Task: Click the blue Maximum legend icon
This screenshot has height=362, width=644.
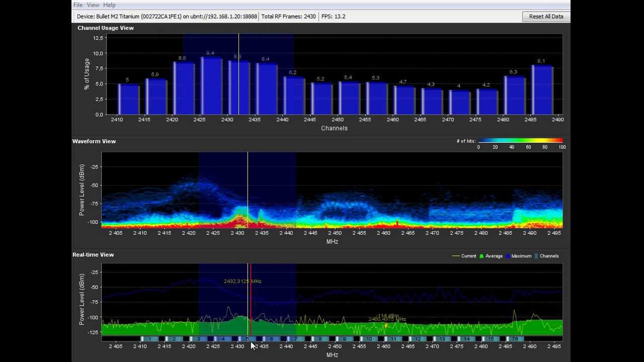Action: 508,256
